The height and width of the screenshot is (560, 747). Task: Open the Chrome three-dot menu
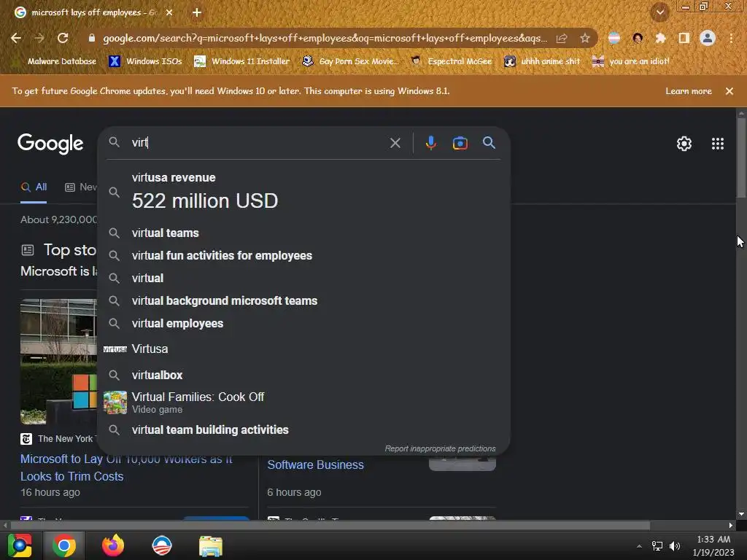(731, 38)
